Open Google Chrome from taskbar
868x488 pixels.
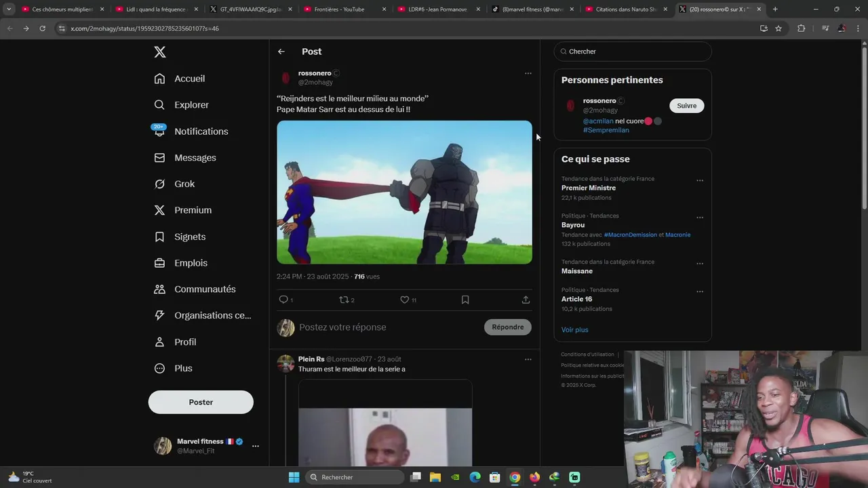[x=515, y=477]
